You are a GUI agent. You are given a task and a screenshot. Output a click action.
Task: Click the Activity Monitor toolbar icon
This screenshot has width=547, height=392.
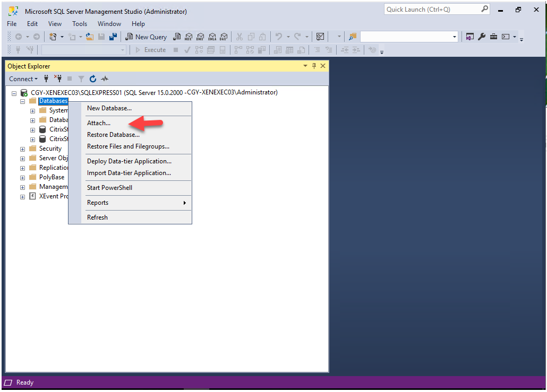(x=320, y=37)
